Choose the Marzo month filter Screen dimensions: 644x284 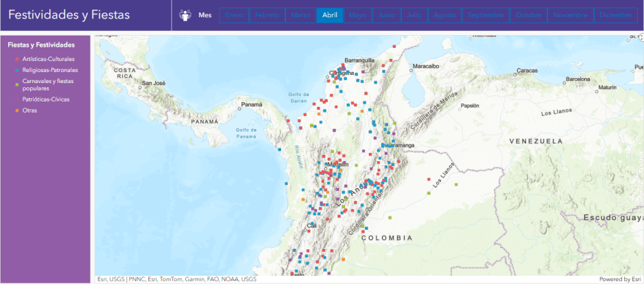(x=300, y=15)
